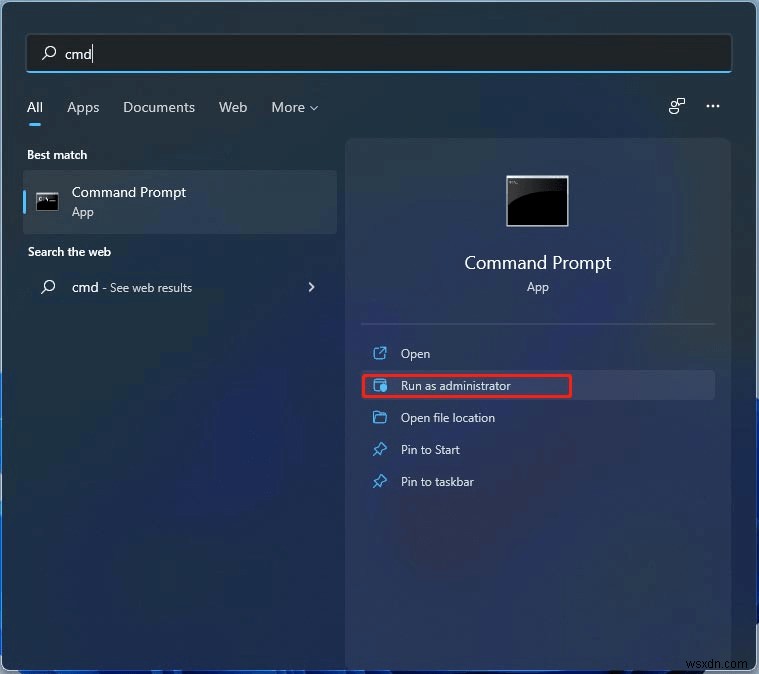Image resolution: width=759 pixels, height=674 pixels.
Task: Open the three-dot options menu
Action: pos(713,106)
